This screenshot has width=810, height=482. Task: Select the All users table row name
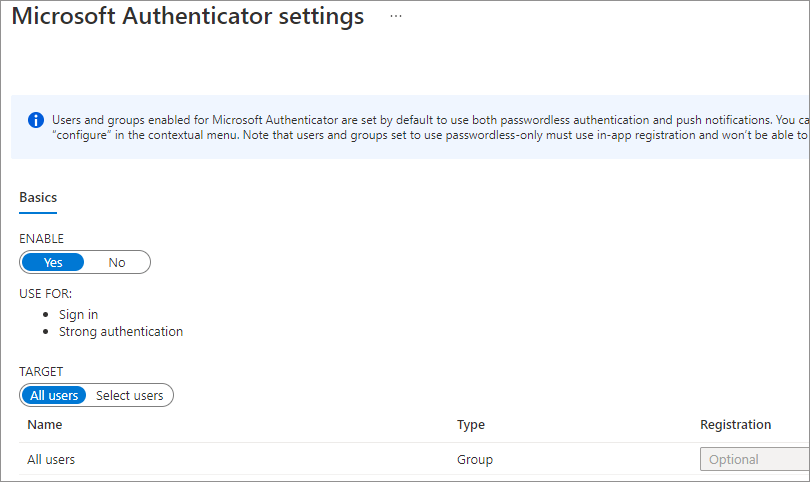click(51, 460)
